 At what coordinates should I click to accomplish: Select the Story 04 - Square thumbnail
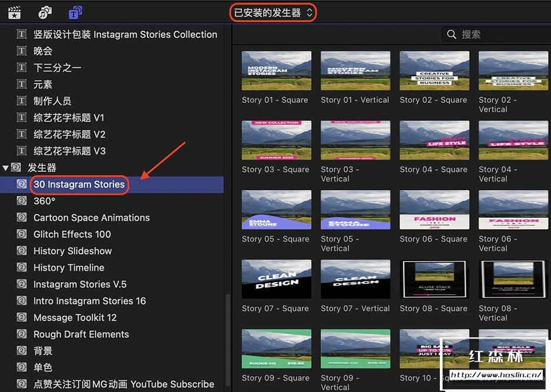click(x=435, y=140)
